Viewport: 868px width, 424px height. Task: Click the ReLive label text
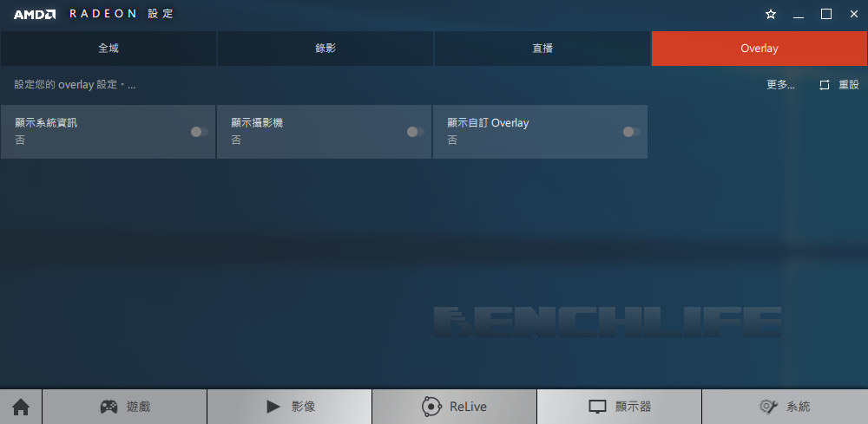[x=469, y=408]
